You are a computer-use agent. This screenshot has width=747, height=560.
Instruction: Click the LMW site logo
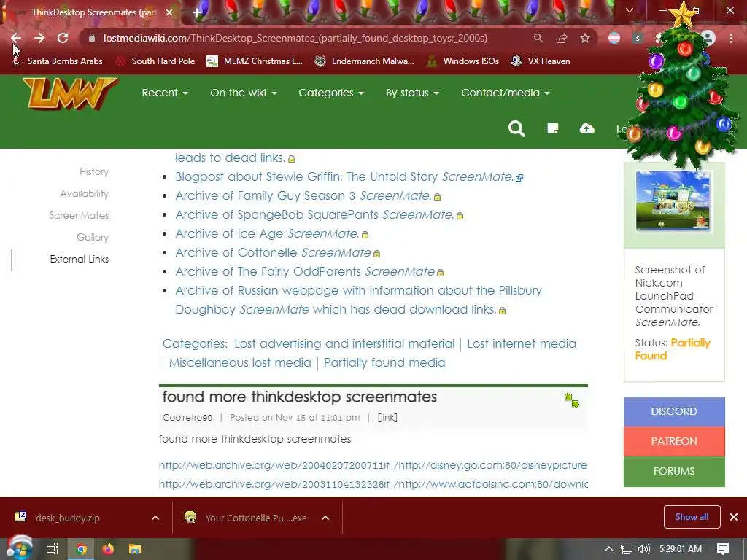coord(69,94)
